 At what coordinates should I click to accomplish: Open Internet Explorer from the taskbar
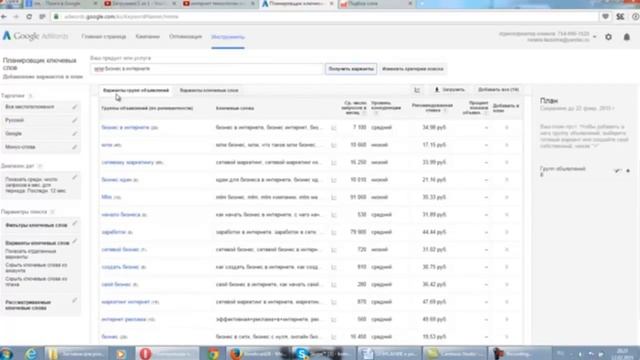(31, 353)
